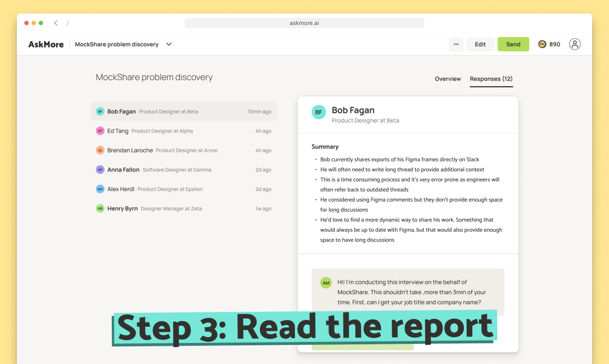The height and width of the screenshot is (364, 609).
Task: Click the Edit button
Action: click(480, 44)
